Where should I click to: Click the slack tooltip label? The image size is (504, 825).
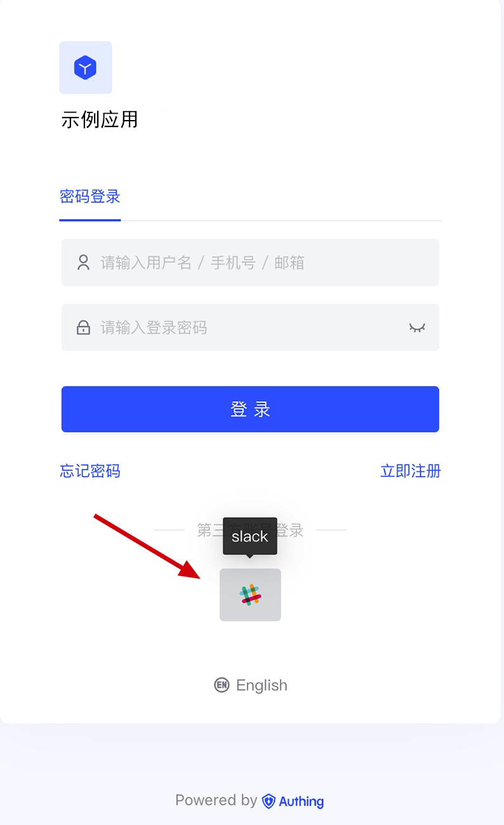(x=250, y=537)
